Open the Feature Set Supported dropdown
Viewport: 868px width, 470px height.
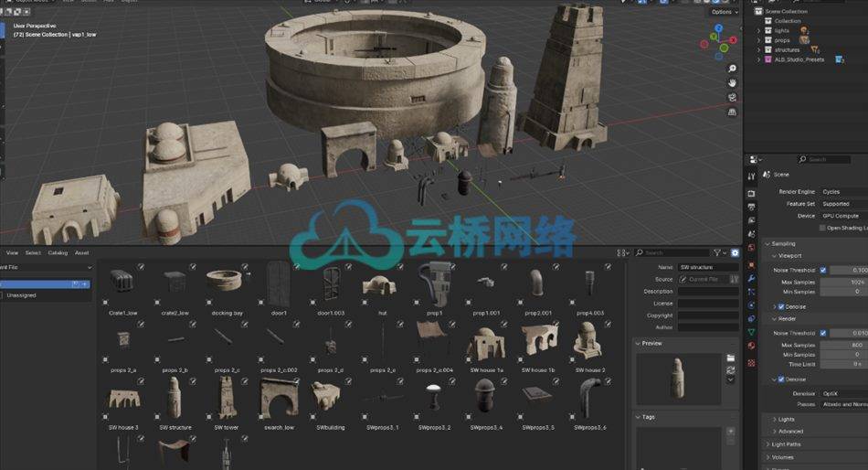(843, 204)
